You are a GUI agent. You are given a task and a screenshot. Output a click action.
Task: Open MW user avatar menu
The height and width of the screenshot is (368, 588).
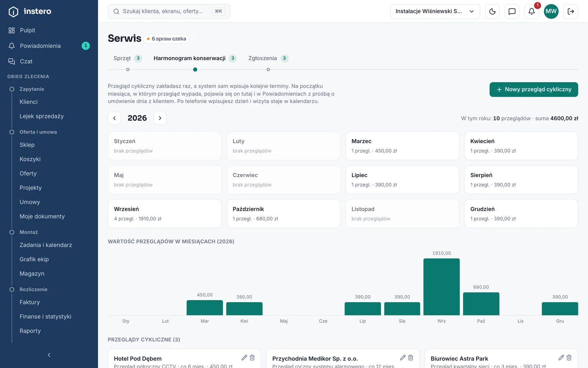551,11
